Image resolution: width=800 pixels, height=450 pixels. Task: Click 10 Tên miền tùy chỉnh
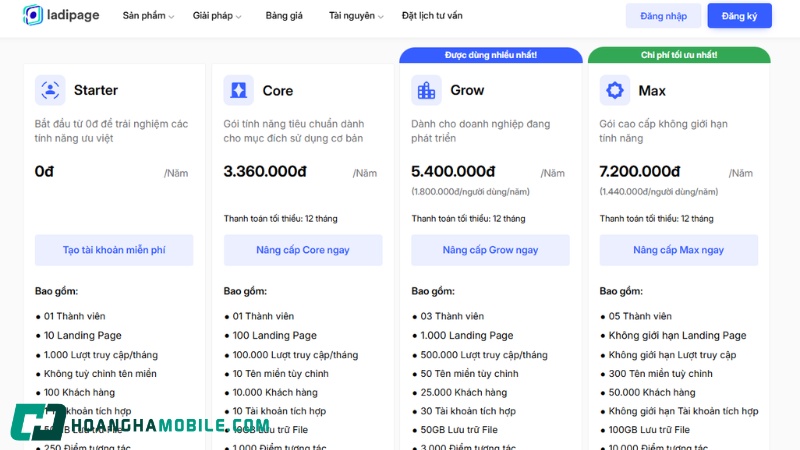281,373
